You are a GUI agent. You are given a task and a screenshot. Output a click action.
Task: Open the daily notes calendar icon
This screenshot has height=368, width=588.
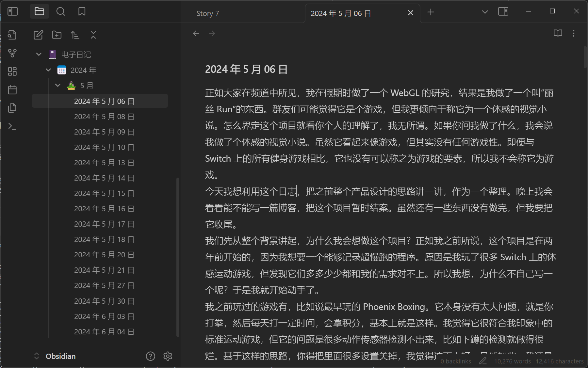12,90
